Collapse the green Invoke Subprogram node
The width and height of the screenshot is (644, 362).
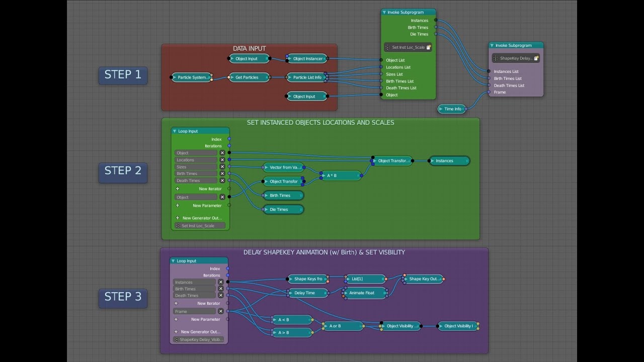click(384, 12)
